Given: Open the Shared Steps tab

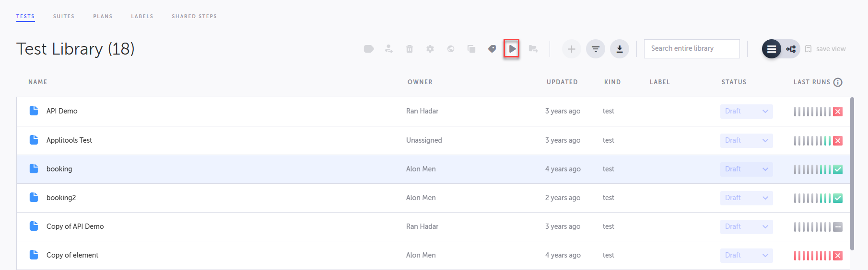Looking at the screenshot, I should tap(194, 16).
